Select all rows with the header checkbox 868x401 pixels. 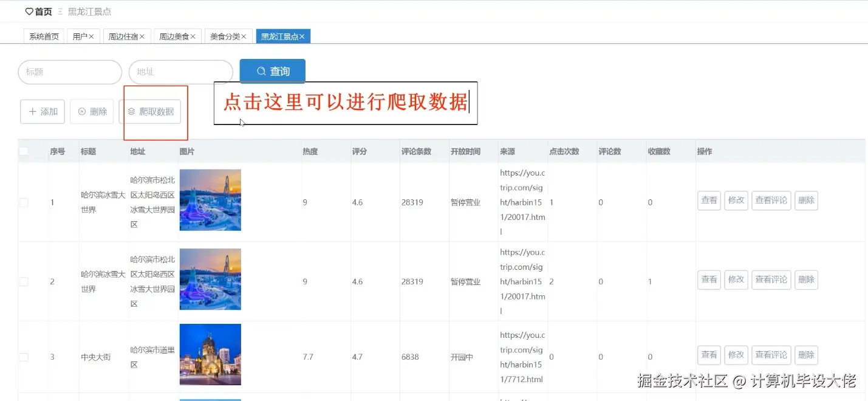pyautogui.click(x=23, y=151)
